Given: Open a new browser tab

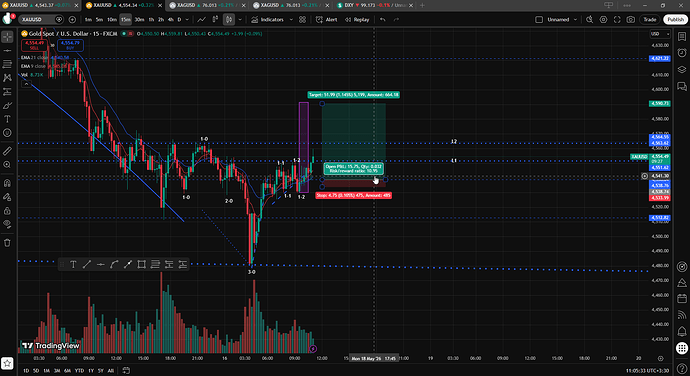Looking at the screenshot, I should point(422,5).
